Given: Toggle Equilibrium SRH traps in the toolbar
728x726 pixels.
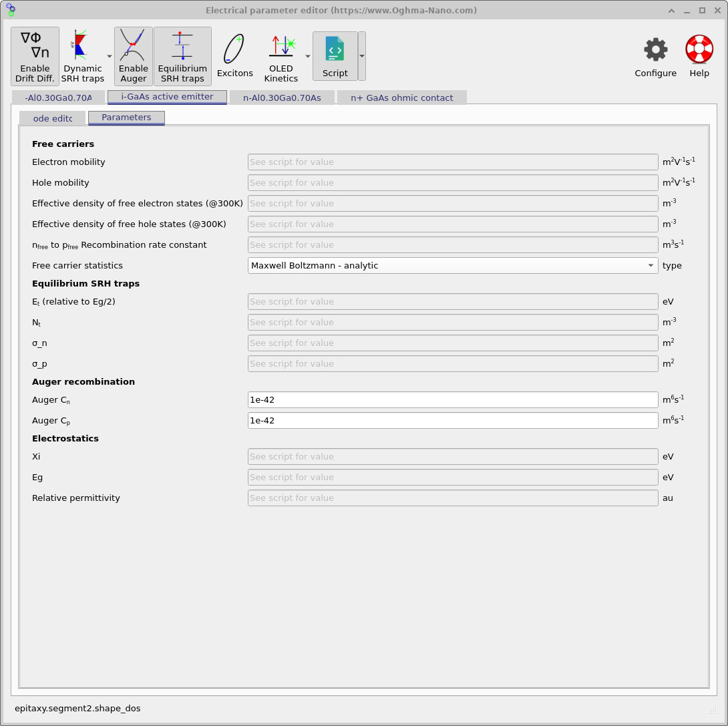Looking at the screenshot, I should click(182, 56).
